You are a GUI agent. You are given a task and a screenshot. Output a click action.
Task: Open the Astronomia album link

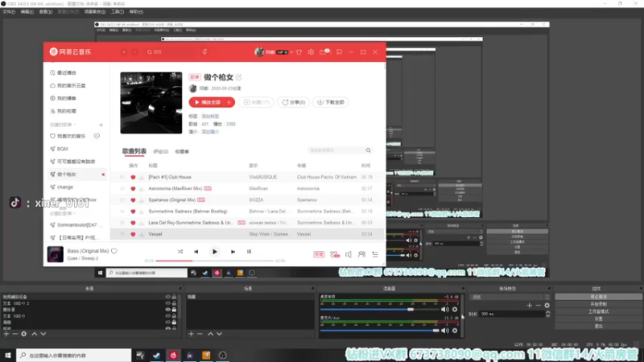point(308,188)
